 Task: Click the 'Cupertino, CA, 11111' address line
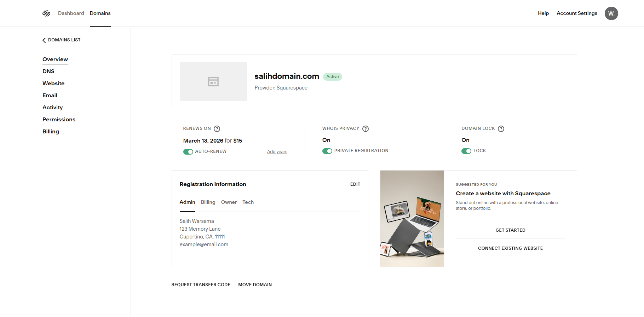click(x=202, y=237)
